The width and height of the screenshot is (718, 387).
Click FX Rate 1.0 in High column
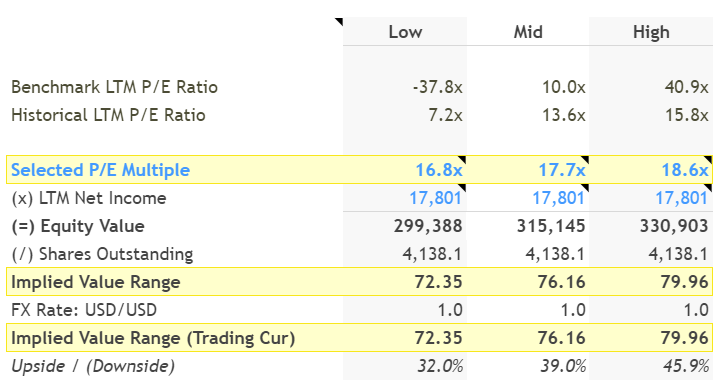[x=696, y=310]
